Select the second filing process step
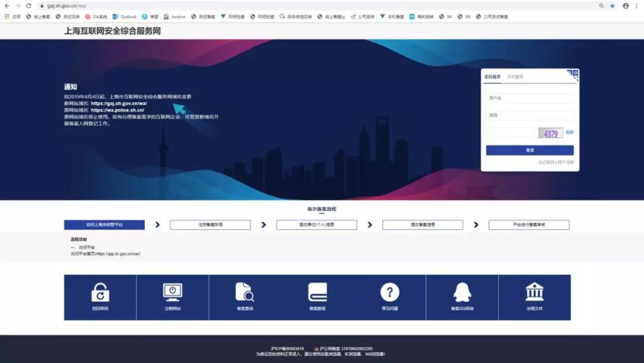 (x=210, y=225)
